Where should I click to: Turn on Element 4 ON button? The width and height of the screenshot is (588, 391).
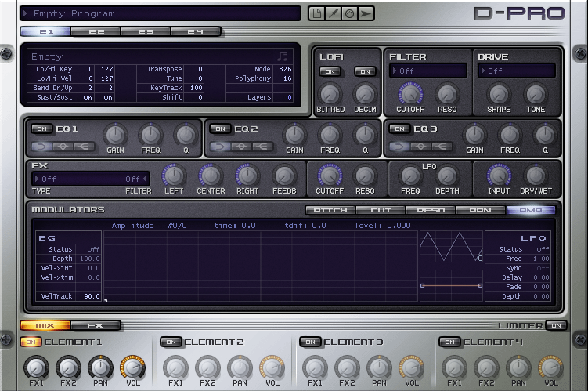(x=449, y=342)
